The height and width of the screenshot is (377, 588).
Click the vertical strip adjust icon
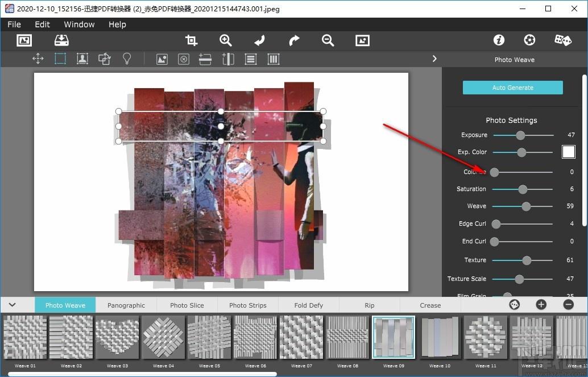[228, 59]
